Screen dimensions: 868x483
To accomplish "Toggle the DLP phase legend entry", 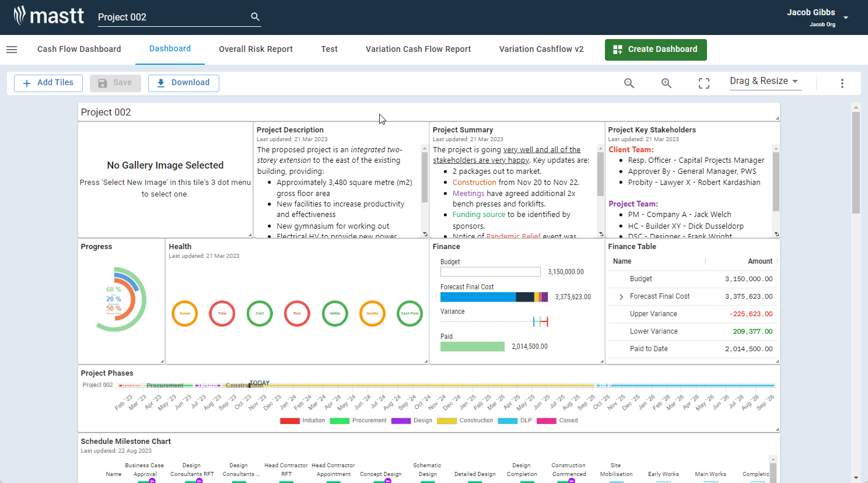I will click(x=515, y=421).
